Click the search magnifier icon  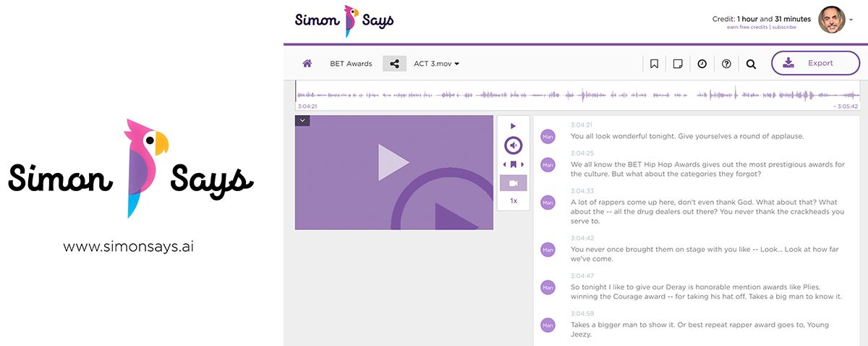[x=751, y=64]
